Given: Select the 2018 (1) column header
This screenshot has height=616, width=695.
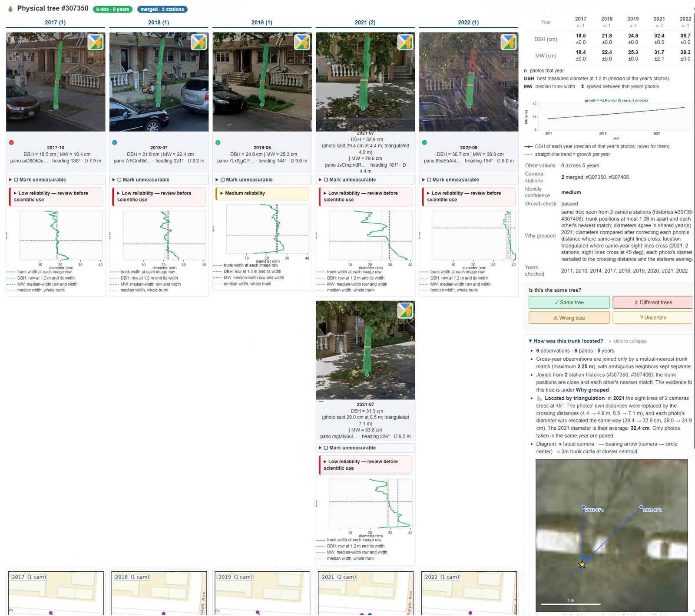Looking at the screenshot, I should 159,23.
